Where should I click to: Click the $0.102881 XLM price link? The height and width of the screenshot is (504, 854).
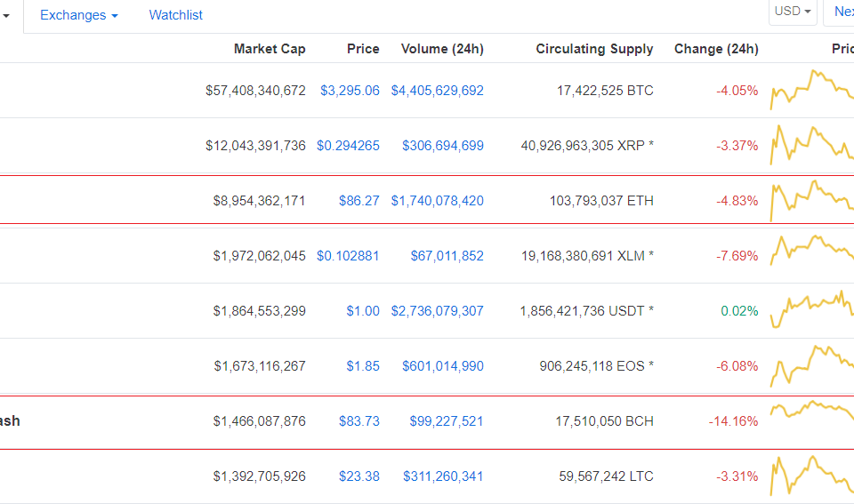tap(348, 256)
